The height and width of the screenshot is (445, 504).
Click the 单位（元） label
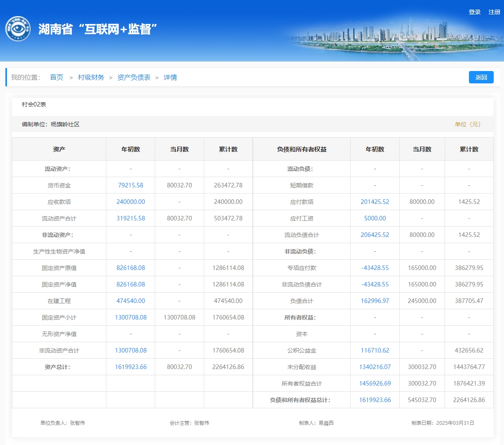pos(468,124)
